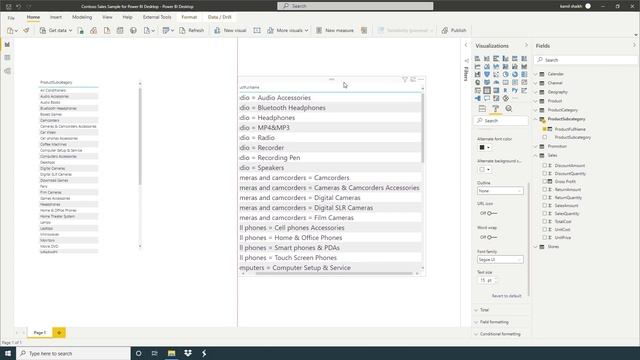Select the Python visual icon

tap(515, 90)
